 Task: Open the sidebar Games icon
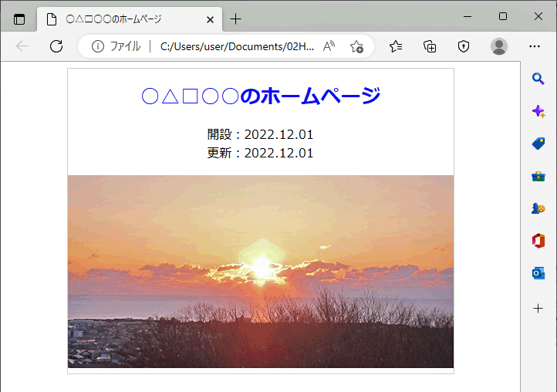pyautogui.click(x=538, y=208)
